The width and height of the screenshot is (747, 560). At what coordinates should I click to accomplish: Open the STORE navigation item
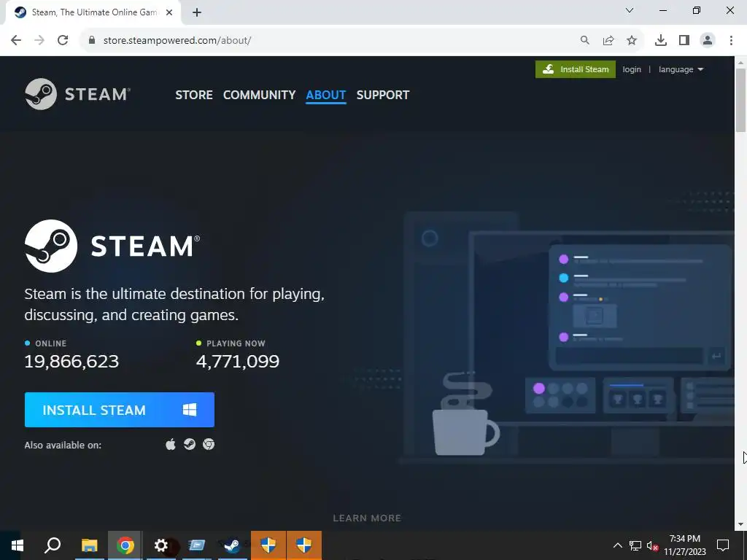click(x=194, y=95)
